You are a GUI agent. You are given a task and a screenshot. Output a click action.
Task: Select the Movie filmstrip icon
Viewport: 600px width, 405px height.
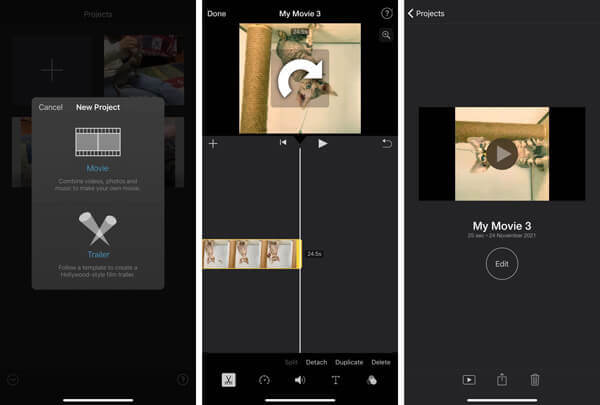pyautogui.click(x=98, y=142)
